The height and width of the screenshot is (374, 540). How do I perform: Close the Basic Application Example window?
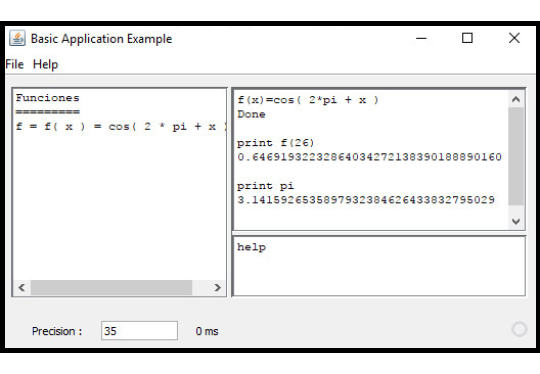pyautogui.click(x=514, y=38)
